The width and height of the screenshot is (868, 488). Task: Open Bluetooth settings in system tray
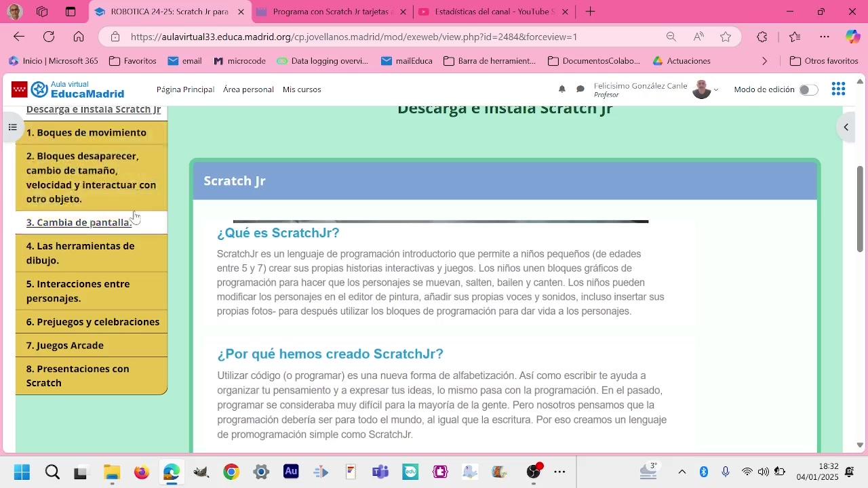pyautogui.click(x=704, y=472)
